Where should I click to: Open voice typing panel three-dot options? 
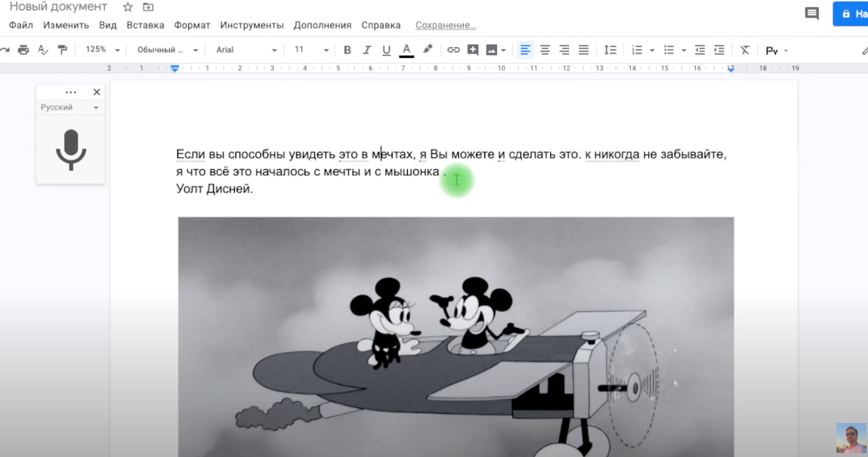click(x=71, y=92)
